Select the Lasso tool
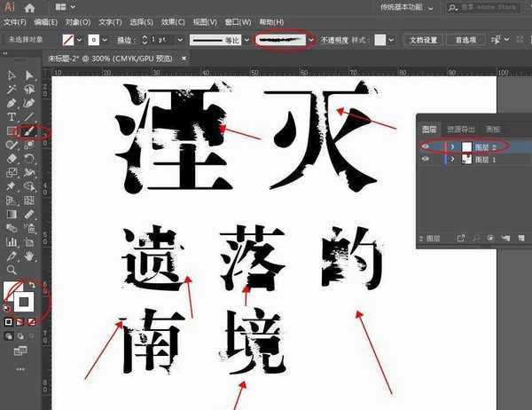 tap(29, 89)
